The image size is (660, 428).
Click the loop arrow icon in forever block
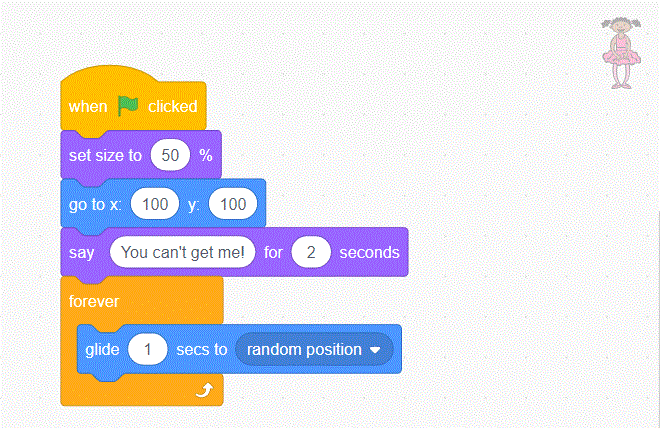pos(205,391)
